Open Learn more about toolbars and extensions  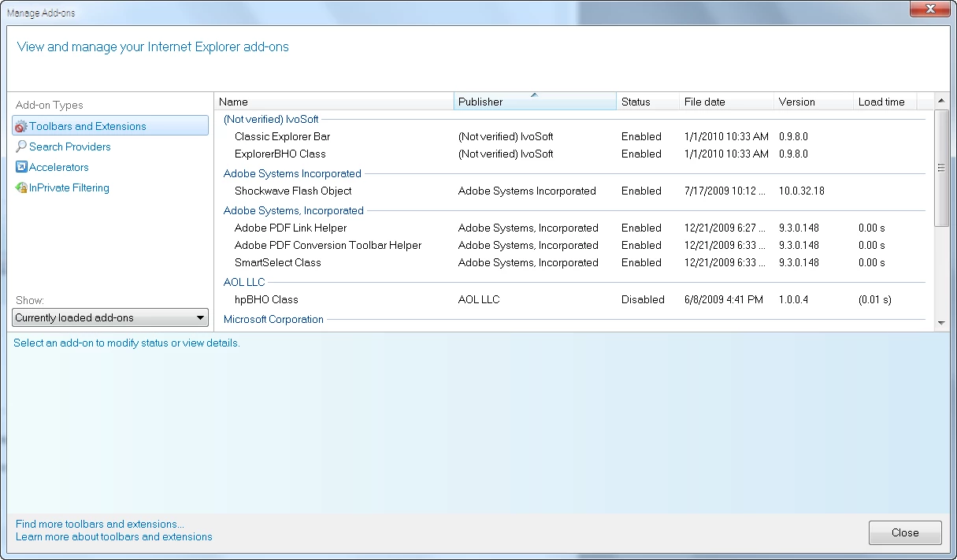click(x=114, y=536)
